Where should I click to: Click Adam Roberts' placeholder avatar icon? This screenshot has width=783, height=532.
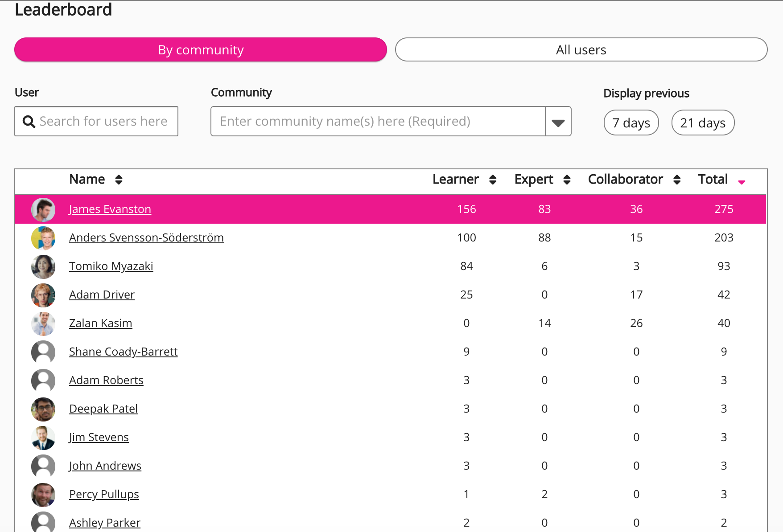[43, 381]
